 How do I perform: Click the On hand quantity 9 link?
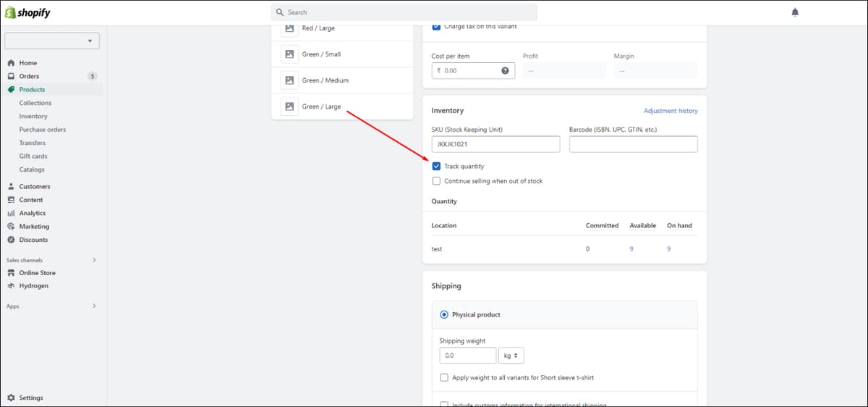tap(669, 249)
